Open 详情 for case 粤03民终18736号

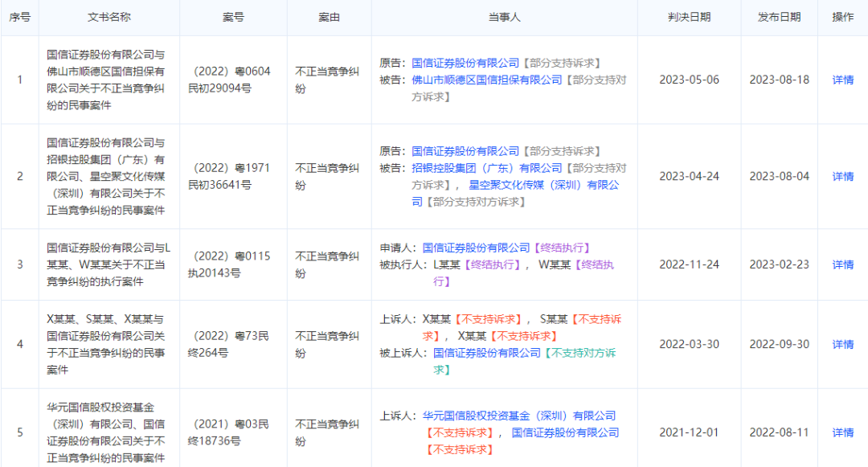(842, 432)
